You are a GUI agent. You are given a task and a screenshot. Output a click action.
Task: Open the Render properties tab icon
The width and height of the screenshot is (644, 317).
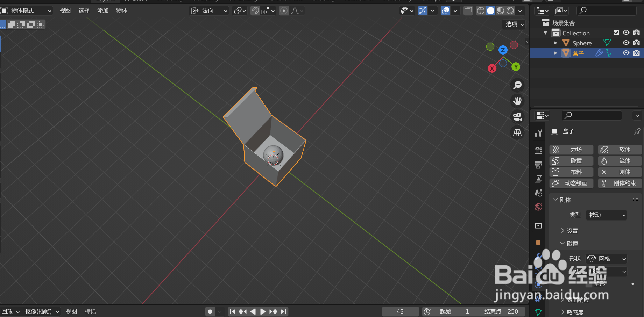point(538,151)
